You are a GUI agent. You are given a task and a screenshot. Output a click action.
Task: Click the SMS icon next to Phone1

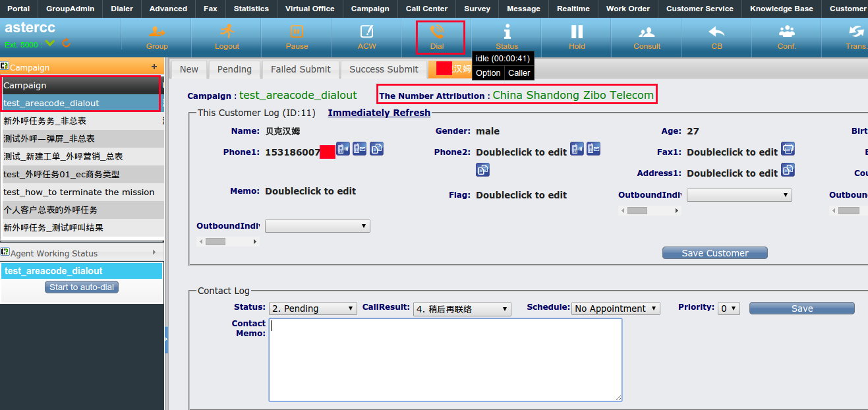pyautogui.click(x=359, y=149)
